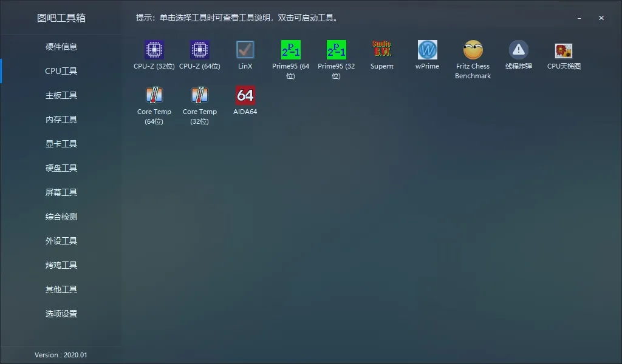Switch to 烤鸡工具 tools
The height and width of the screenshot is (364, 622).
(61, 265)
